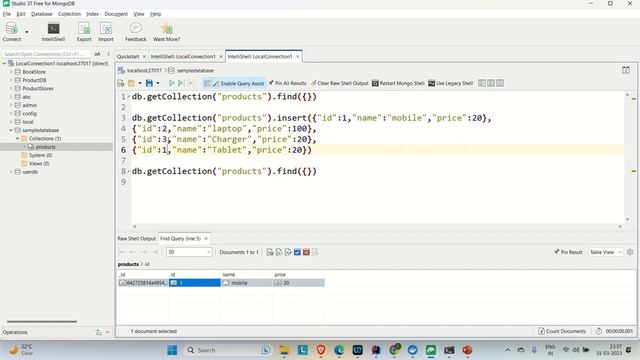Expand the ProductDB database node
Viewport: 640px width, 360px height.
coord(11,80)
